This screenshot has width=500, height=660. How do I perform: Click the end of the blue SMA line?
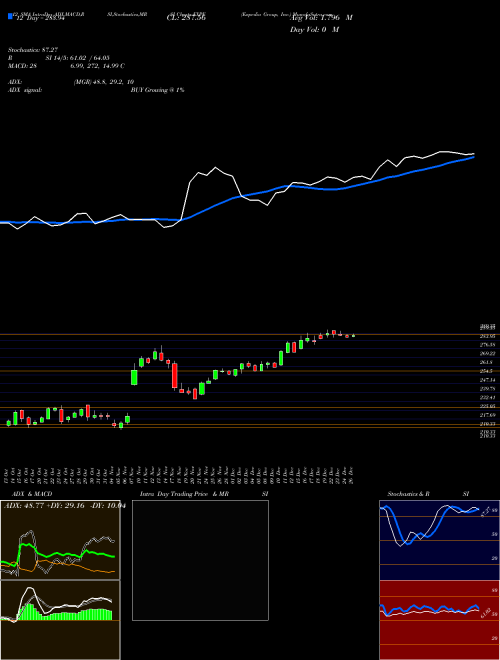tap(473, 157)
